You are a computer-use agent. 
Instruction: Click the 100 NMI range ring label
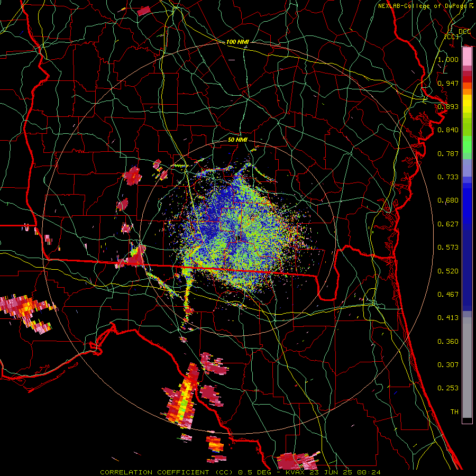237,42
